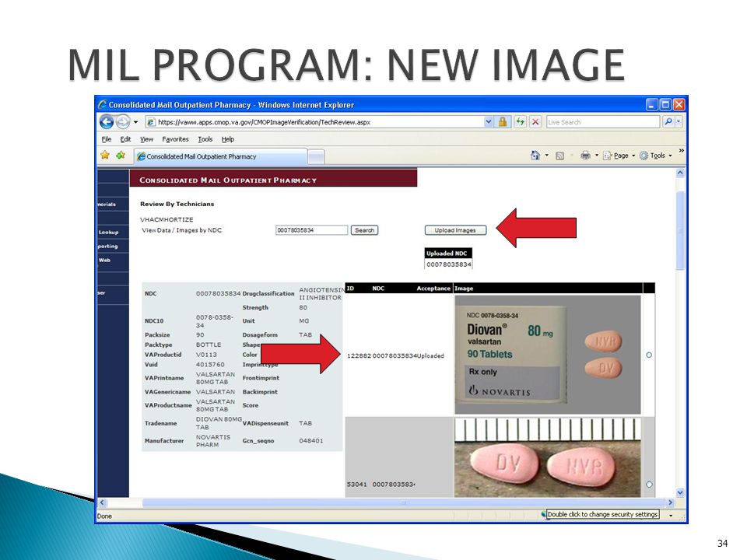Expand the command bar overflow chevron

tap(682, 151)
